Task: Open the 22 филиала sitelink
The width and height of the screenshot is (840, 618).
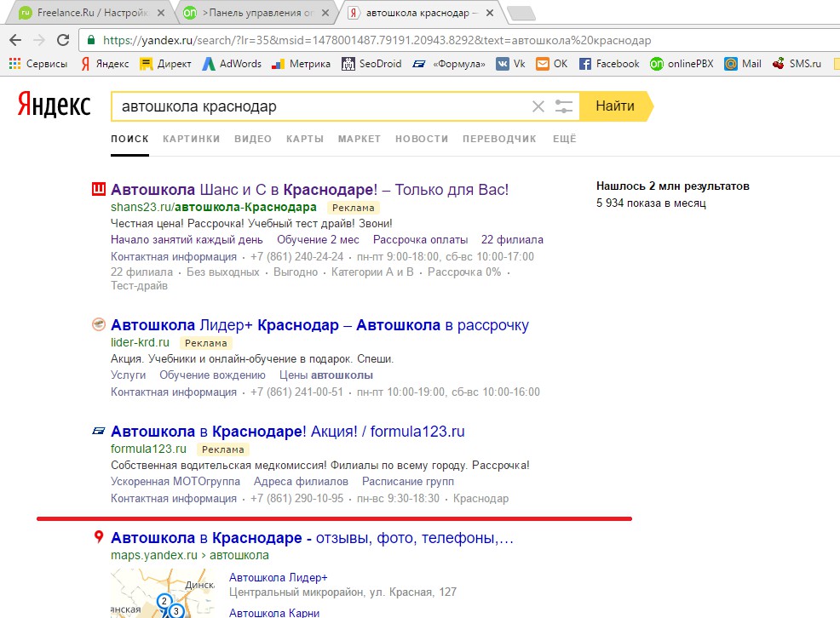Action: tap(512, 240)
